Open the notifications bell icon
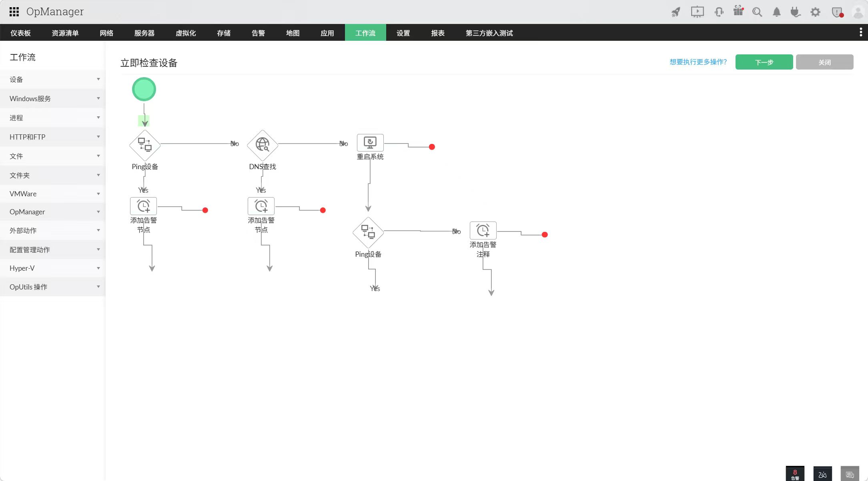The image size is (868, 481). [x=776, y=12]
